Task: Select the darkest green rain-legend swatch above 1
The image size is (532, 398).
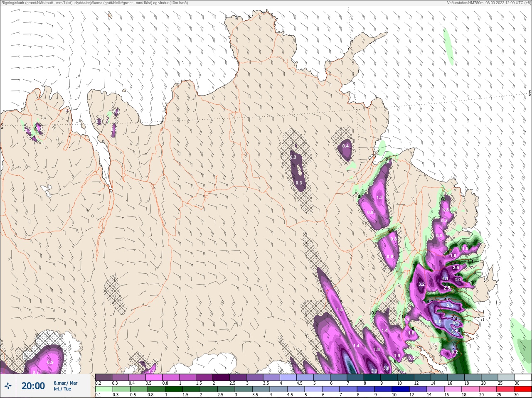Action: pos(173,389)
